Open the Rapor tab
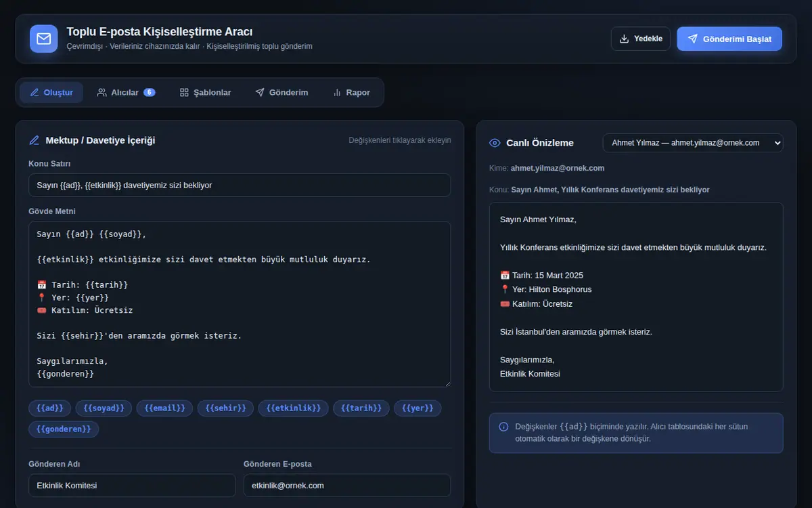This screenshot has height=508, width=812. click(x=351, y=92)
